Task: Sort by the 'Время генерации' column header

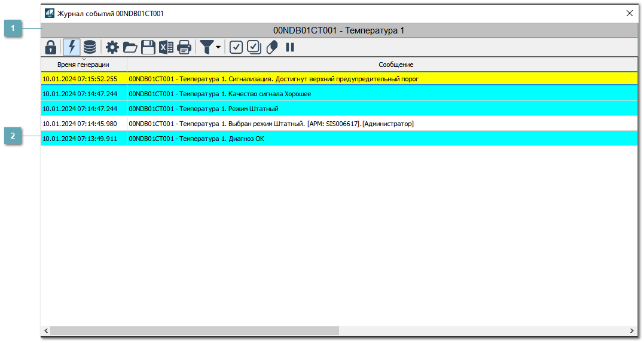Action: [84, 65]
